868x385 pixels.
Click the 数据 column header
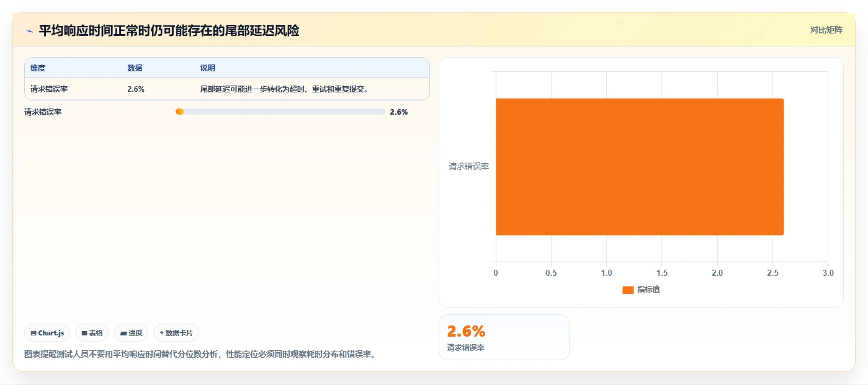tap(135, 68)
